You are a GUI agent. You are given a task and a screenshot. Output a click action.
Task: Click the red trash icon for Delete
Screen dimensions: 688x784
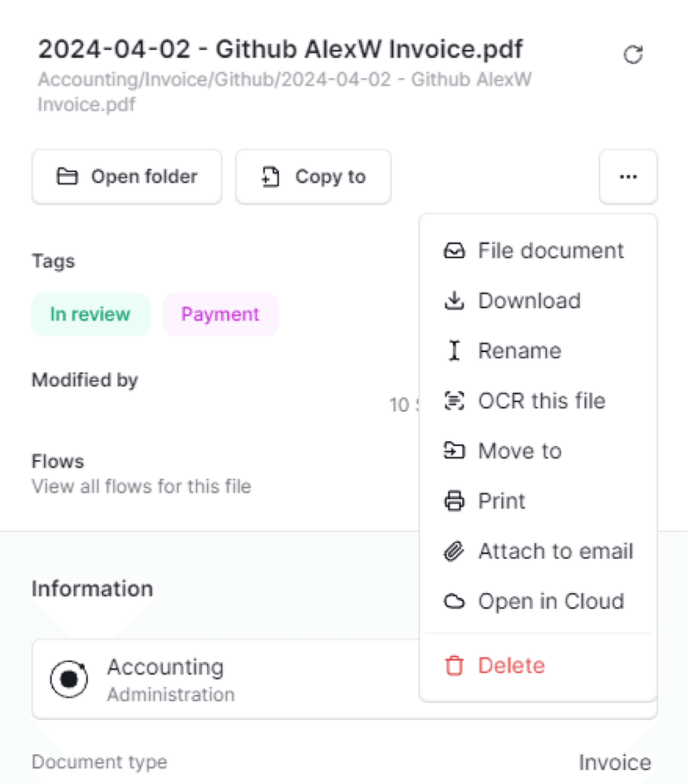tap(454, 666)
